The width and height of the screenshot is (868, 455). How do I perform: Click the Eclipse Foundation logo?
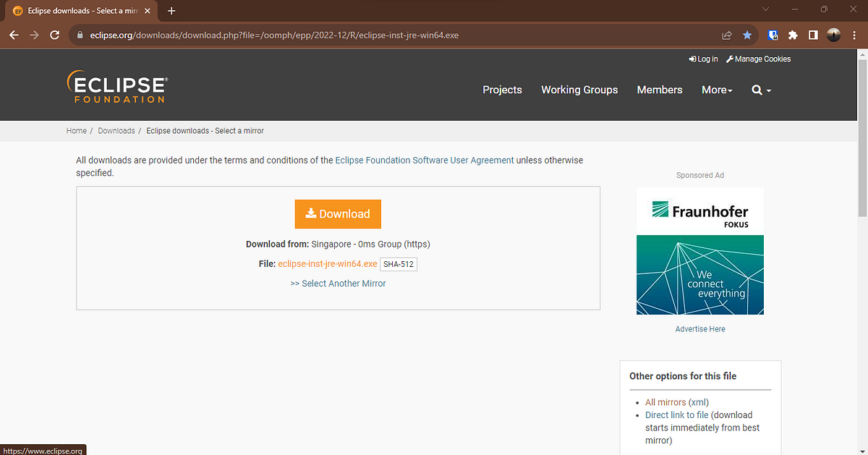click(117, 85)
